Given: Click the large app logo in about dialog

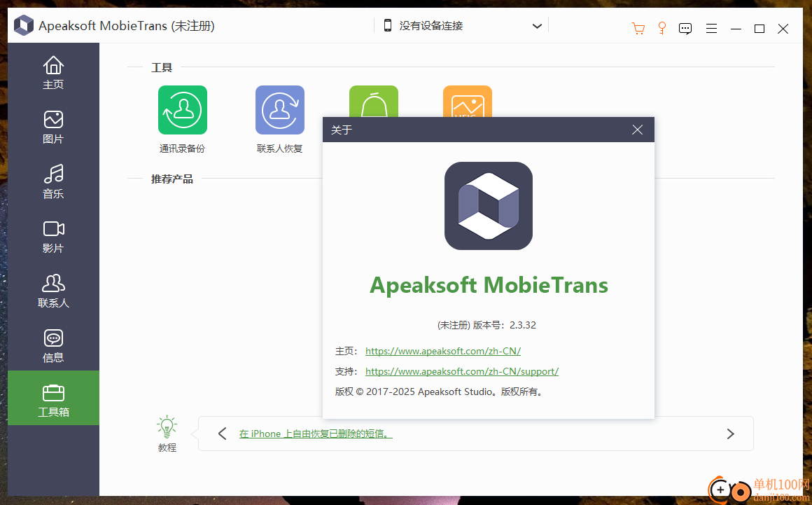Looking at the screenshot, I should (489, 206).
